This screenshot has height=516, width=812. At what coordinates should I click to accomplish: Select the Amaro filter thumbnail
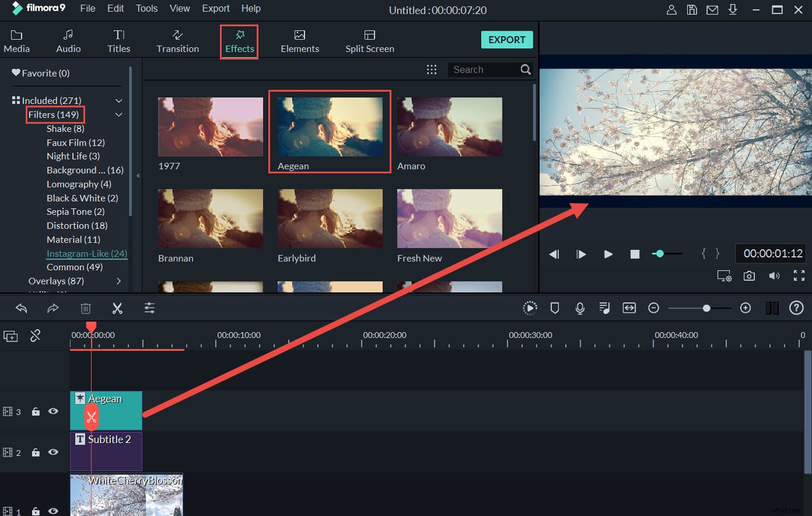click(449, 127)
